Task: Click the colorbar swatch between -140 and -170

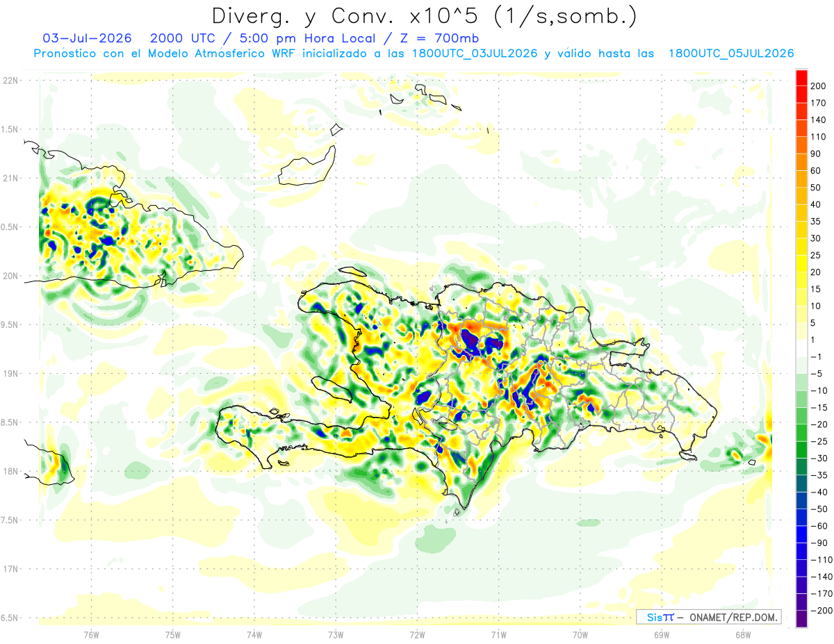Action: pyautogui.click(x=801, y=586)
